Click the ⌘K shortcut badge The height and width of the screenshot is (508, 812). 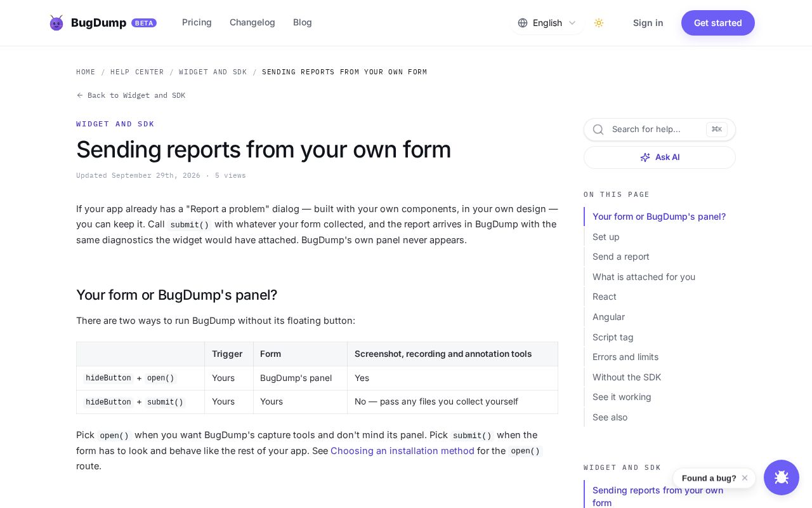tap(717, 130)
